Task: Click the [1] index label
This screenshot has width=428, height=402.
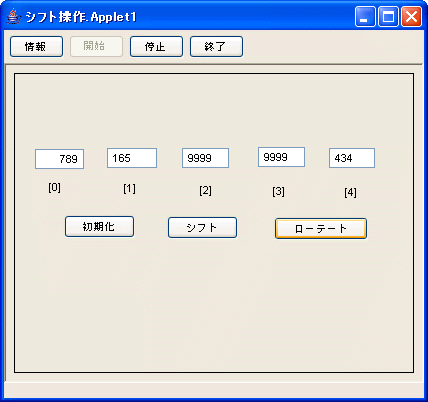Action: click(129, 189)
